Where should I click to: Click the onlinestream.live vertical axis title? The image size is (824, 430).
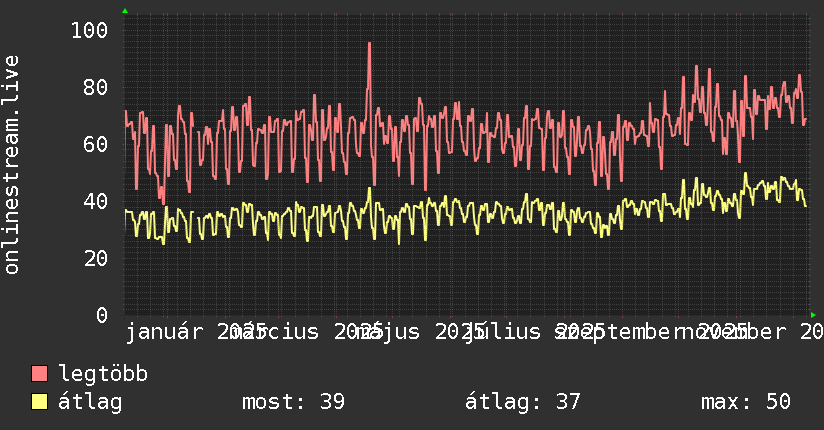pyautogui.click(x=12, y=165)
